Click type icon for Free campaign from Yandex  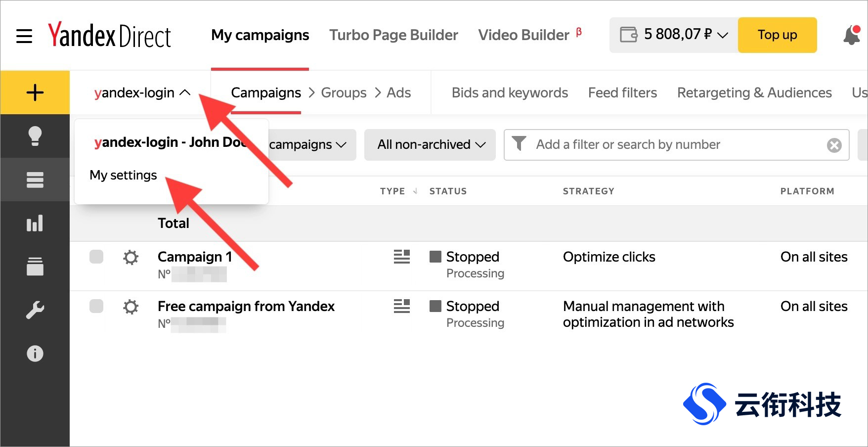tap(402, 306)
